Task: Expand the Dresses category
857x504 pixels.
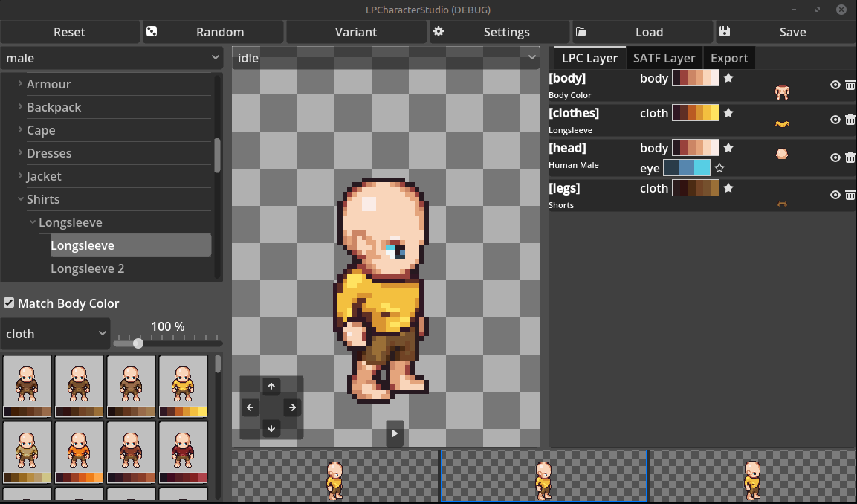Action: coord(20,152)
